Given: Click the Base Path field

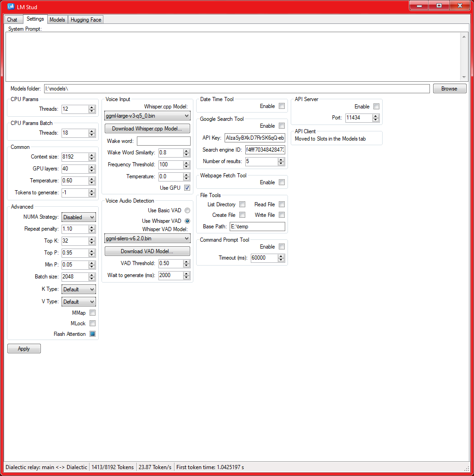Looking at the screenshot, I should [x=257, y=227].
